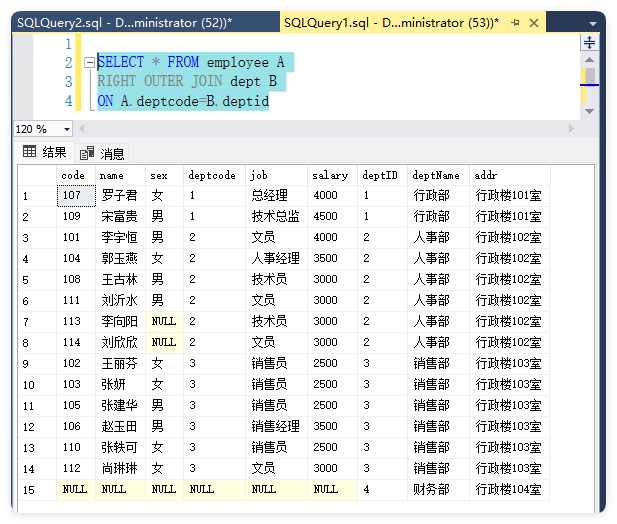
Task: Click the addr cell 行政楼104室
Action: pos(510,490)
